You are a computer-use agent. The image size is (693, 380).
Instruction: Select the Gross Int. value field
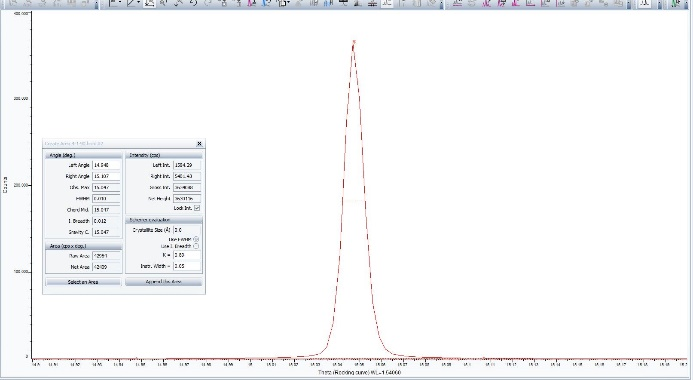187,187
